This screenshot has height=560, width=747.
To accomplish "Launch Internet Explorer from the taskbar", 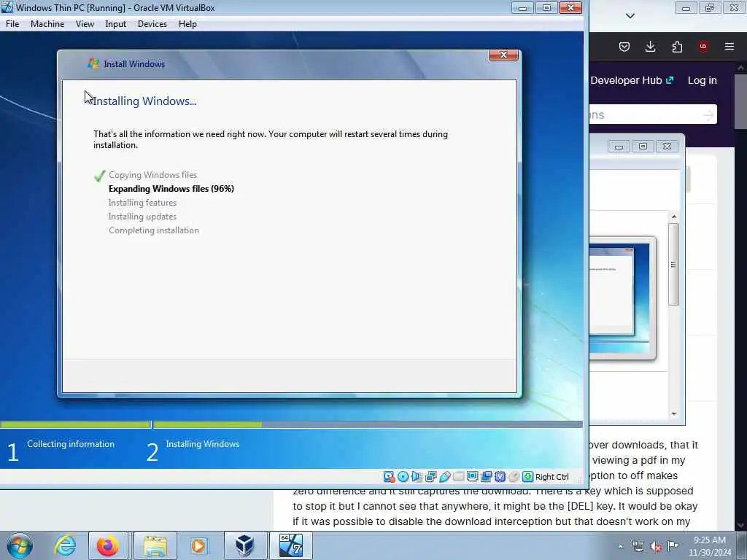I will (x=65, y=545).
